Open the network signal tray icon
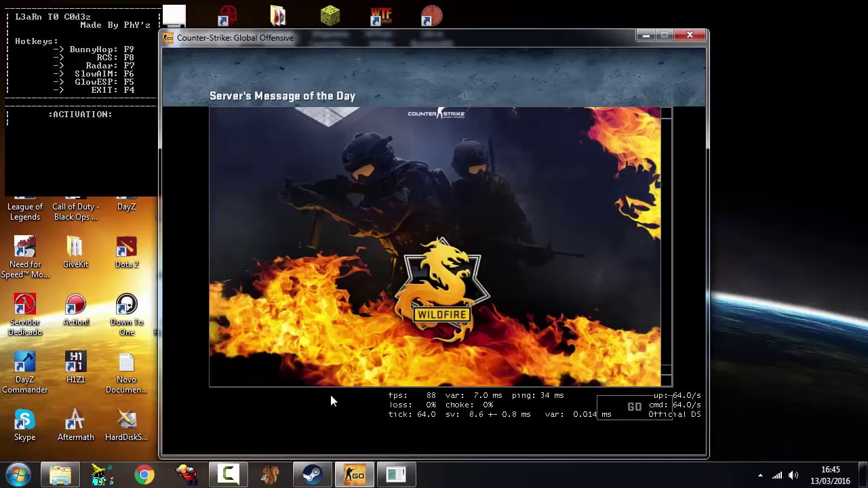Screen dimensions: 868x488 [777, 475]
